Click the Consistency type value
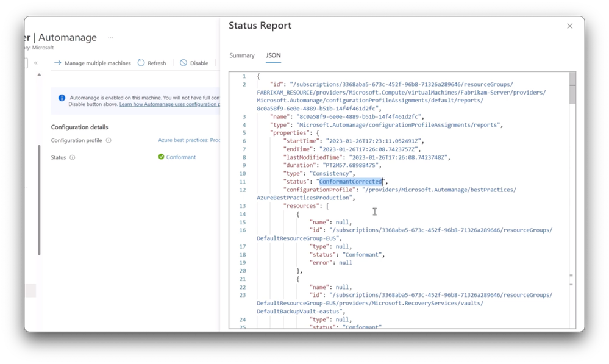The image size is (609, 364). point(332,173)
